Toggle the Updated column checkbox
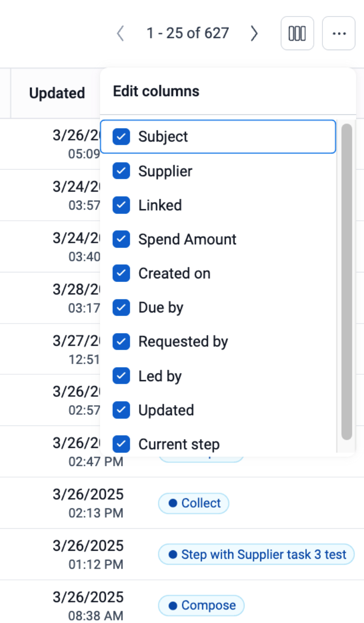 point(121,410)
